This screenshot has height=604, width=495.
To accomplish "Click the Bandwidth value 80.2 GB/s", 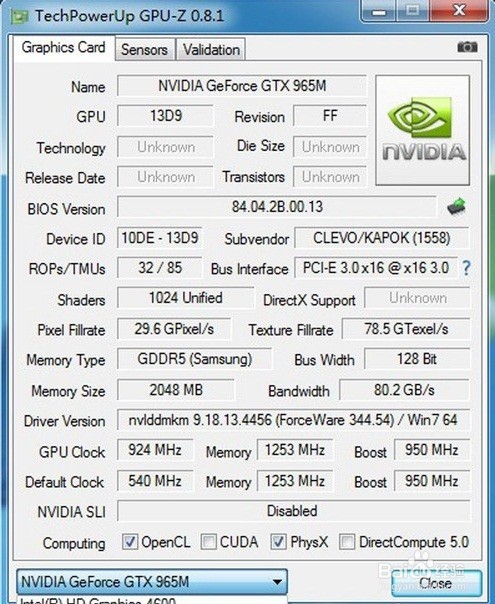I will pos(404,390).
